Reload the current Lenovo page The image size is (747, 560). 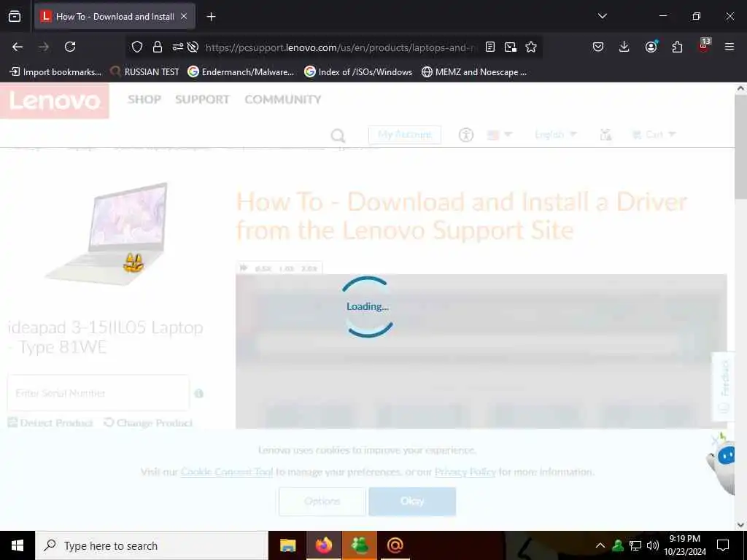[70, 47]
